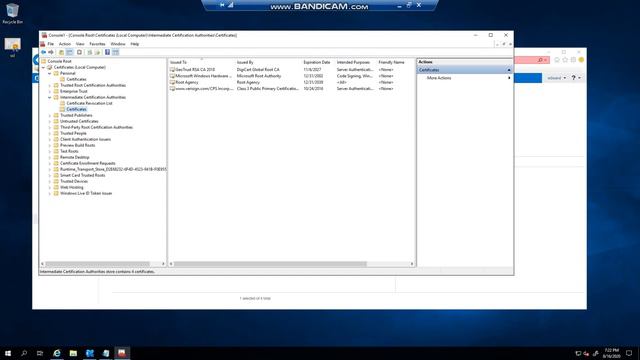Image resolution: width=640 pixels, height=360 pixels.
Task: Collapse the Certificates (Local Computer) node
Action: coord(44,67)
